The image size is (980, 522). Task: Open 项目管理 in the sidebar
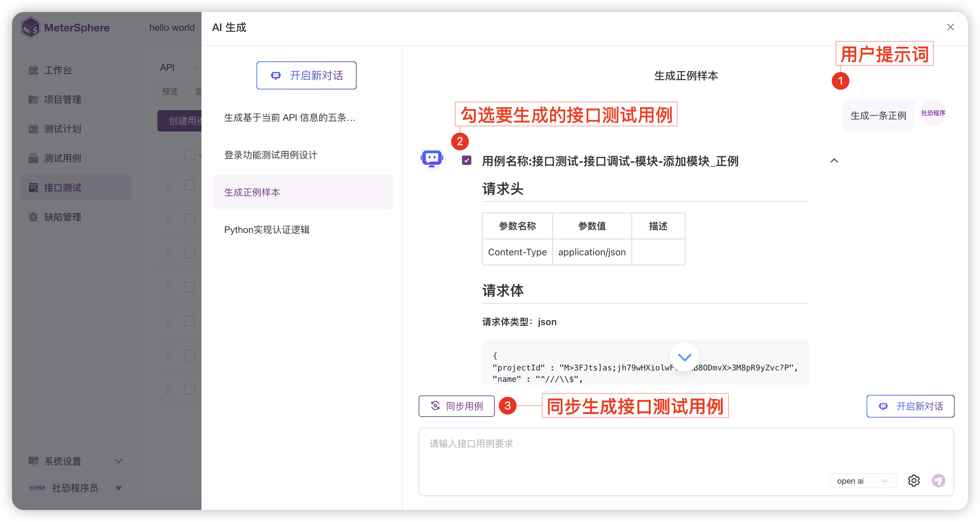pos(76,99)
